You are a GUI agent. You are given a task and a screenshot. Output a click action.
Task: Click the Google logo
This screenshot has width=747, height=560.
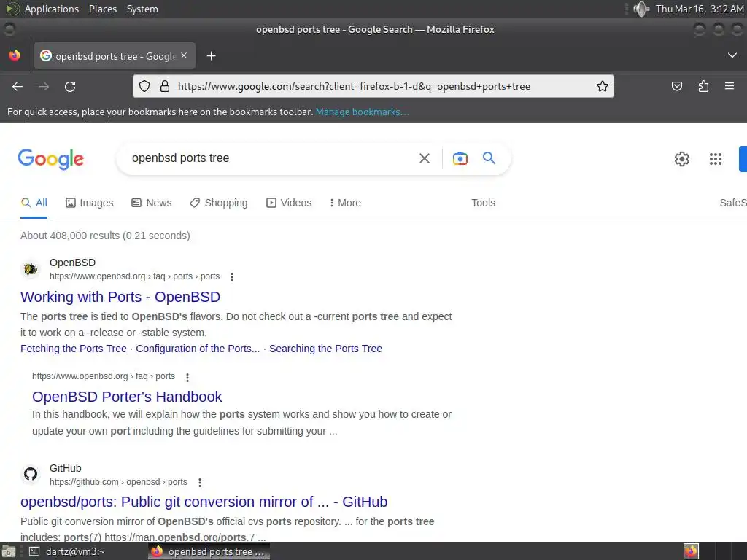(x=51, y=158)
